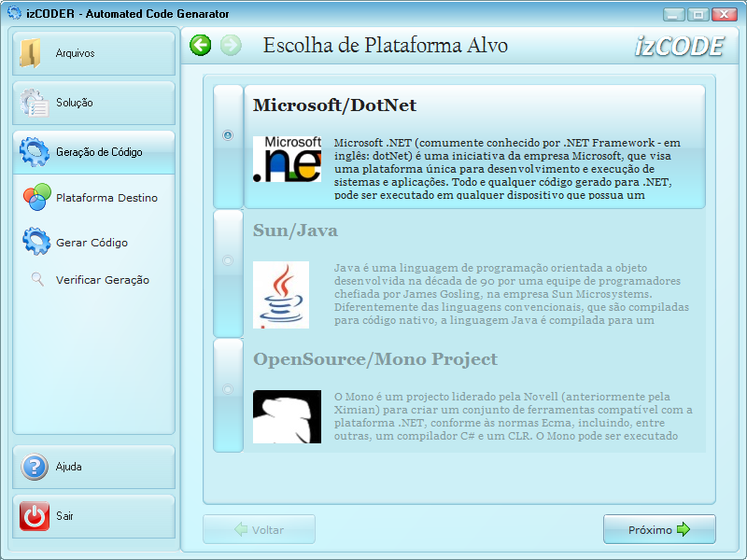The height and width of the screenshot is (560, 747).
Task: Click the Plataforma Destino colored circles icon
Action: 36,197
